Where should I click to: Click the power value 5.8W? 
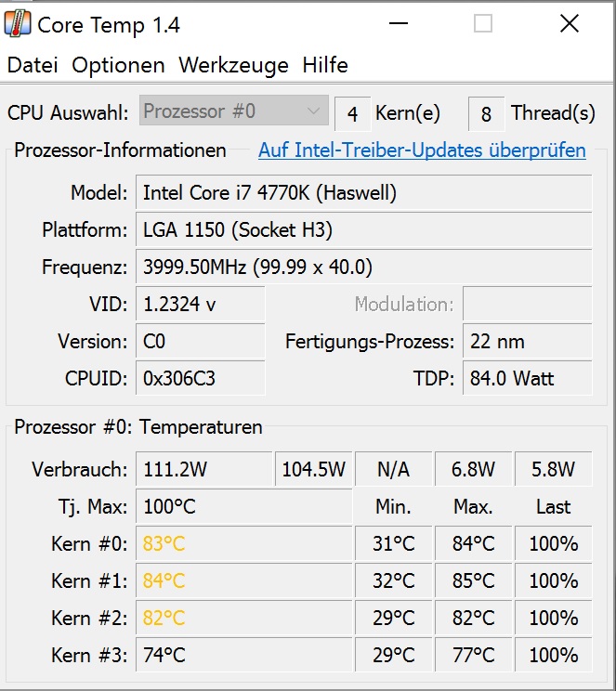(x=554, y=469)
